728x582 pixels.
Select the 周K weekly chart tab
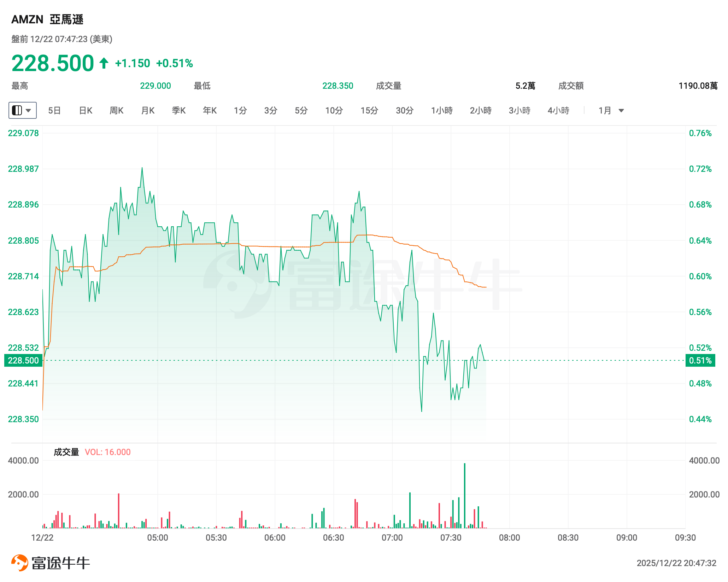116,111
